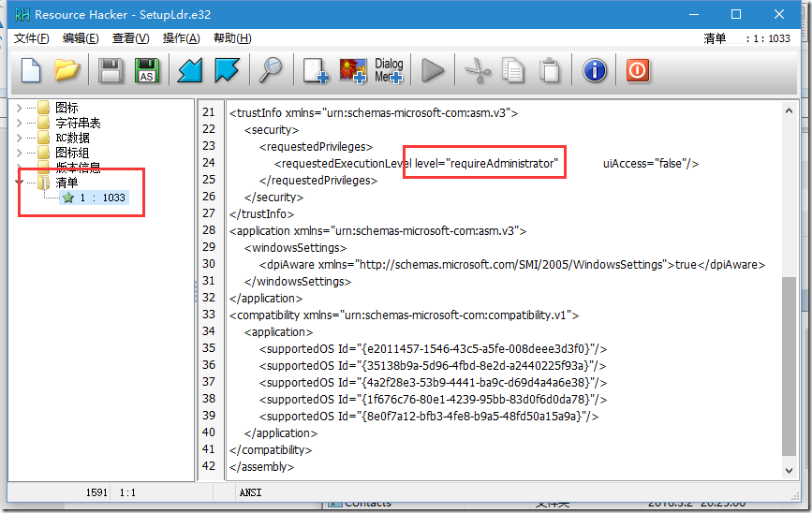Click the compatibility xmlns line 33

404,315
